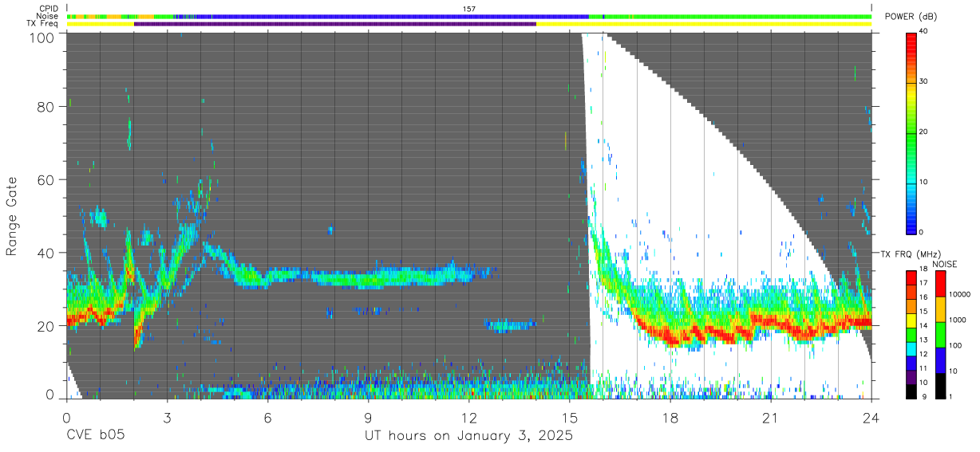Click the UT hours axis title
Image resolution: width=980 pixels, height=452 pixels.
[x=468, y=436]
